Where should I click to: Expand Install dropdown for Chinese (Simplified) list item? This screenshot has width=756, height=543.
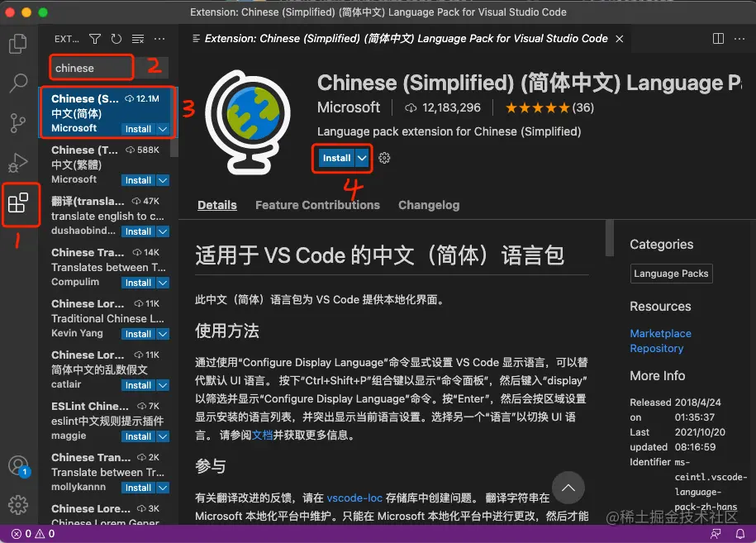click(163, 129)
